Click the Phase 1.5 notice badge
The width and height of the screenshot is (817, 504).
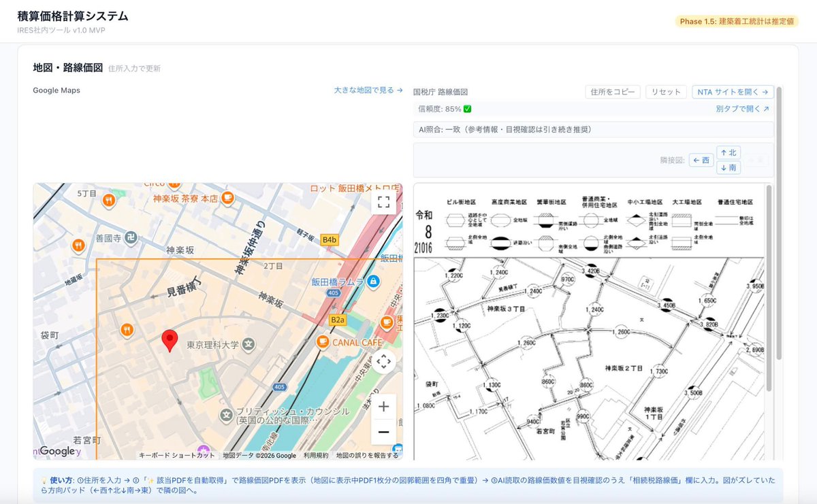pos(737,21)
